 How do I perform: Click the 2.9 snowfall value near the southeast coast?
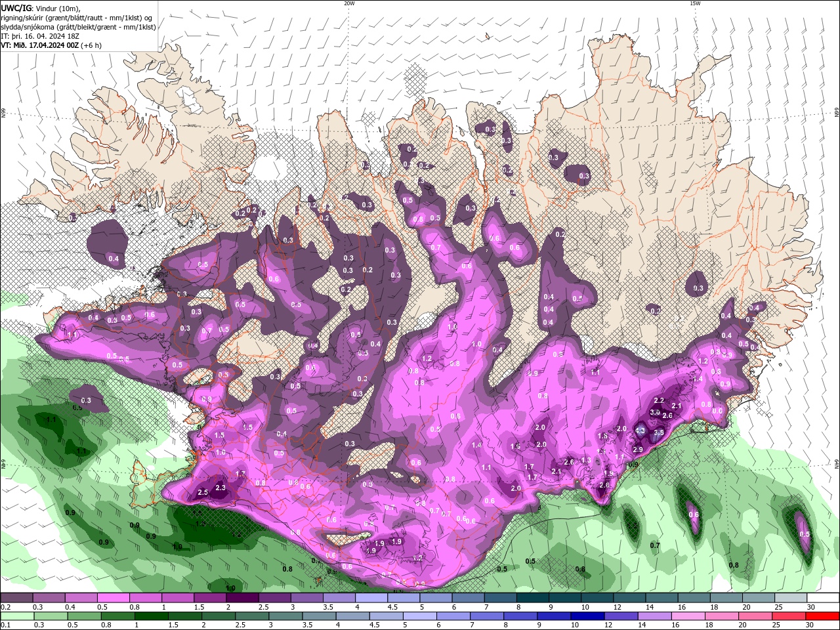pos(638,450)
